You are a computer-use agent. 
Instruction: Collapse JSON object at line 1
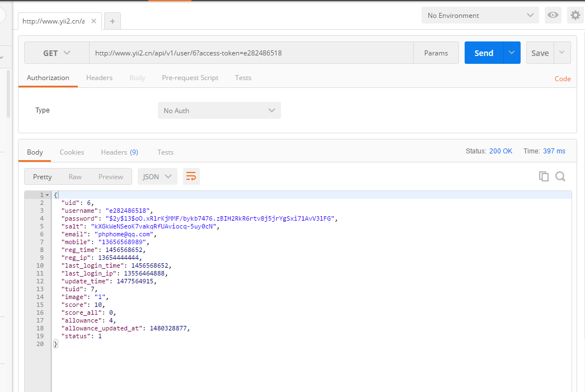[x=48, y=195]
